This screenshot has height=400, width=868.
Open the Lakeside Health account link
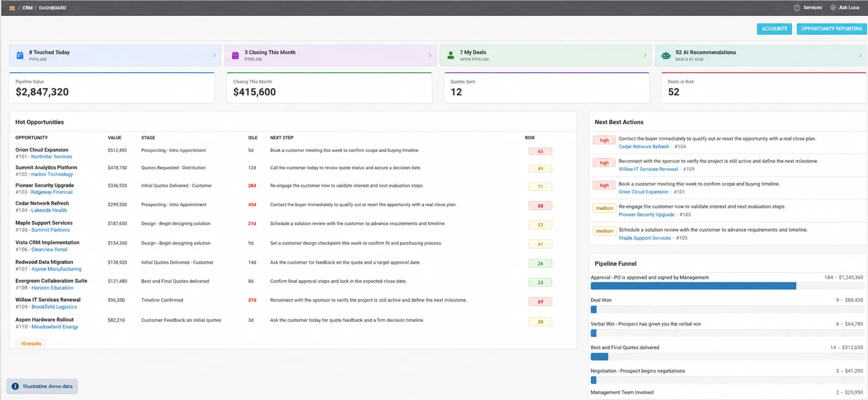(x=49, y=211)
